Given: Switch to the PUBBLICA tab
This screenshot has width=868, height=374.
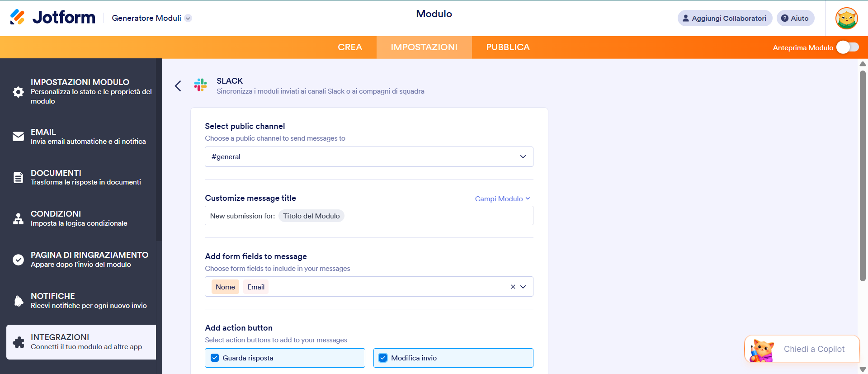Looking at the screenshot, I should (x=508, y=47).
